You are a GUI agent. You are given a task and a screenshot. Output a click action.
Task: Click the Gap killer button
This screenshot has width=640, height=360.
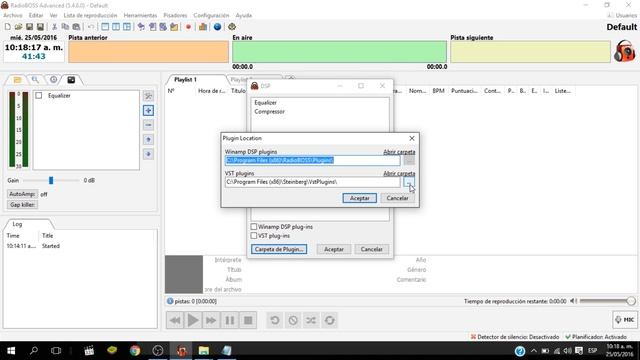click(x=22, y=204)
